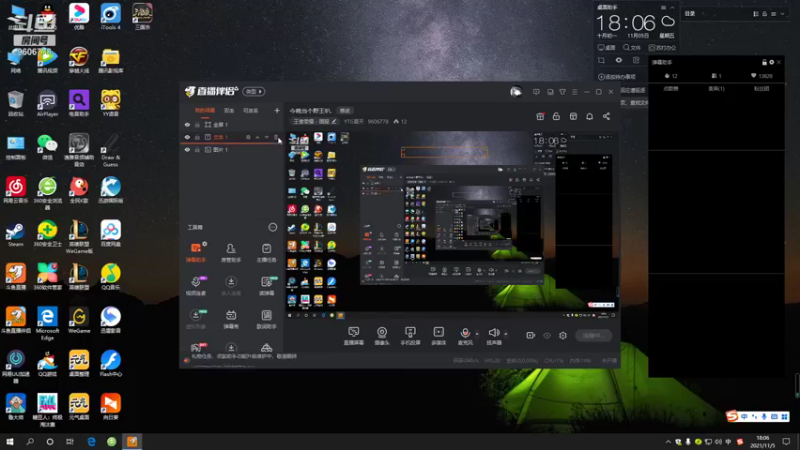Open the highlighted orange bullet-chat assistant tool
Viewport: 800px width, 450px height.
(196, 253)
